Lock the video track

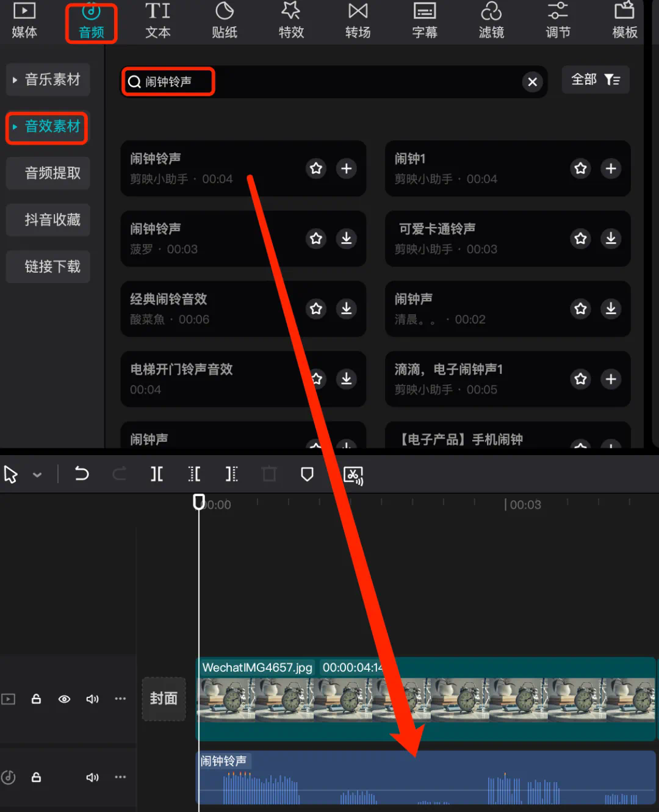[37, 699]
